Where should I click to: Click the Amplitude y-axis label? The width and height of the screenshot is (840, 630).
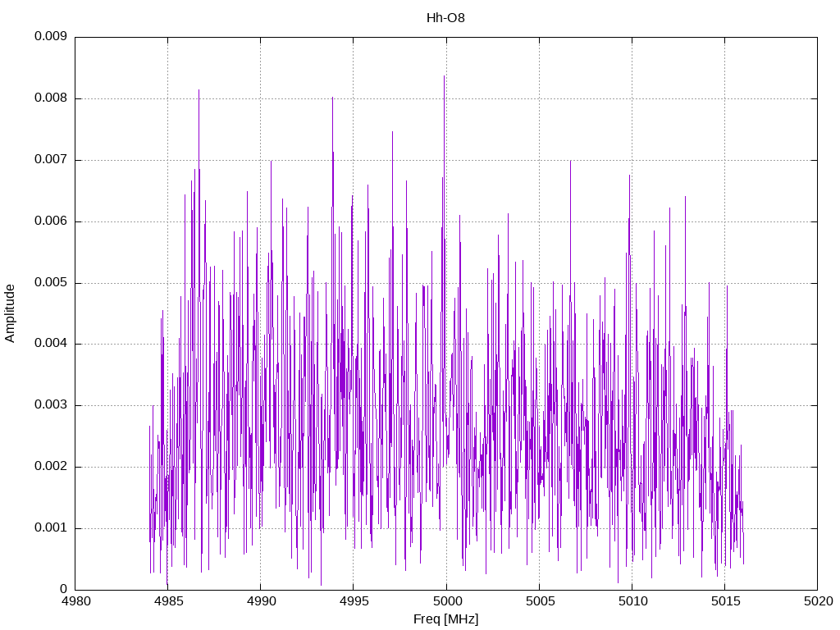(x=10, y=313)
